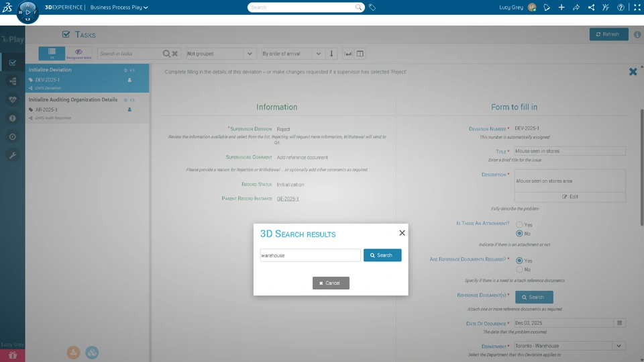Click the warehouse search input field

(310, 255)
